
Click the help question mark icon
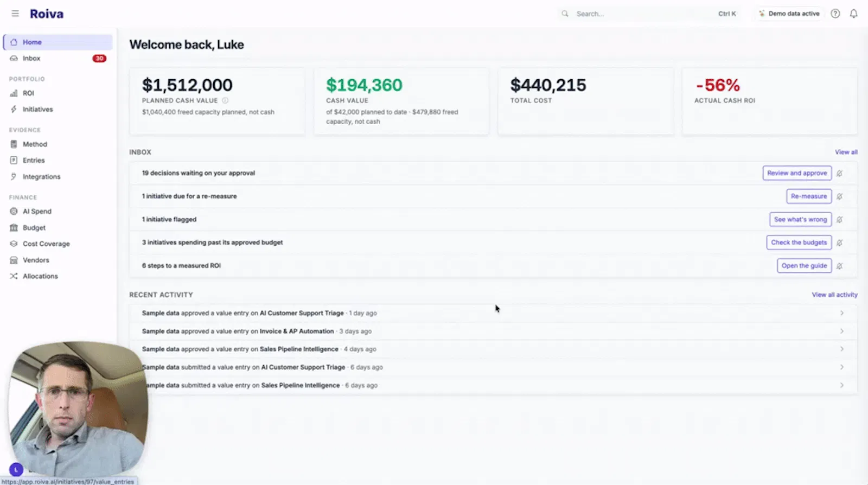(x=835, y=14)
